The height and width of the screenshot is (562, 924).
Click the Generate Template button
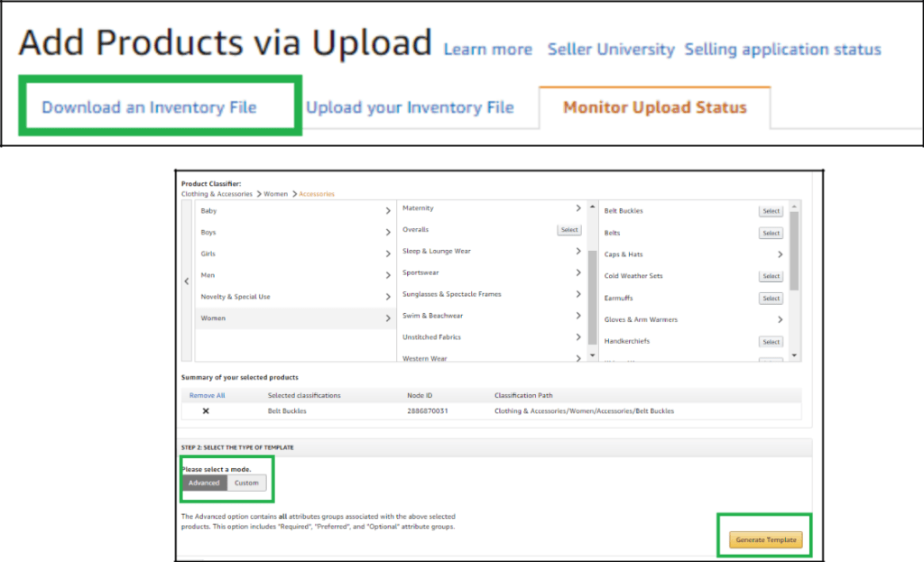(x=765, y=539)
